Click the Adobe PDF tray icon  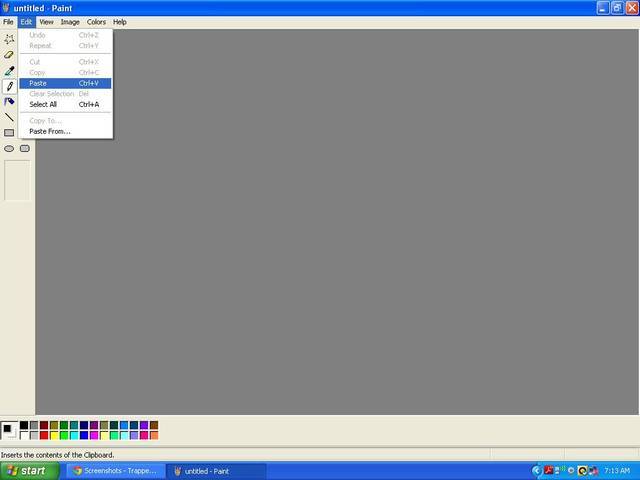click(x=549, y=471)
